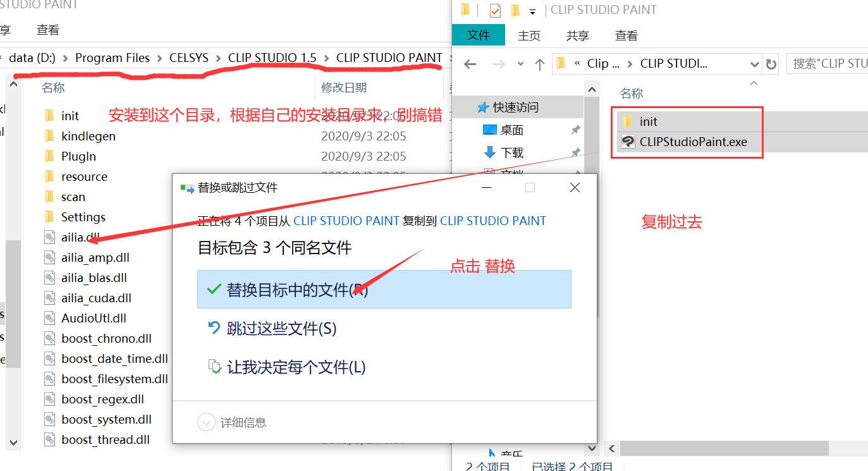The height and width of the screenshot is (471, 868).
Task: Select the init folder in left window
Action: click(70, 116)
